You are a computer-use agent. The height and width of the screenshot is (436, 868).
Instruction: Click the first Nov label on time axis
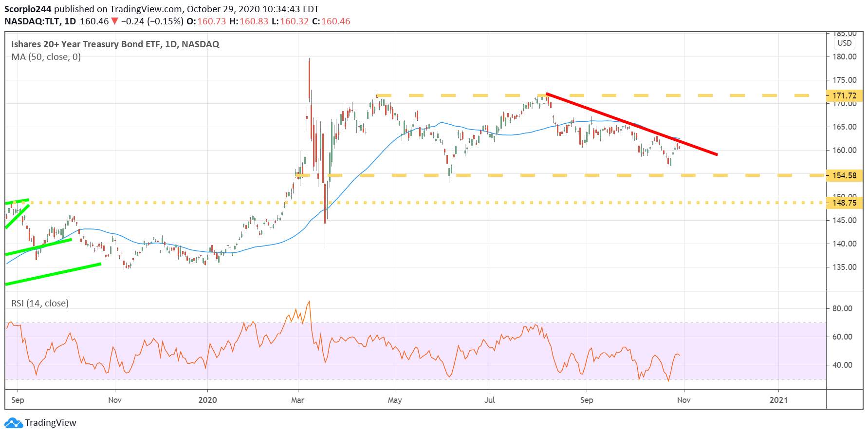[115, 400]
